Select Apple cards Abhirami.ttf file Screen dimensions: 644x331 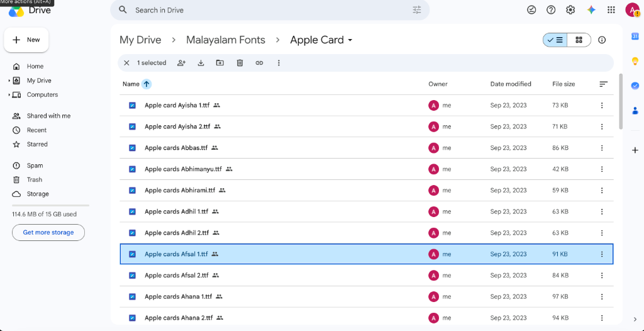[367, 191]
